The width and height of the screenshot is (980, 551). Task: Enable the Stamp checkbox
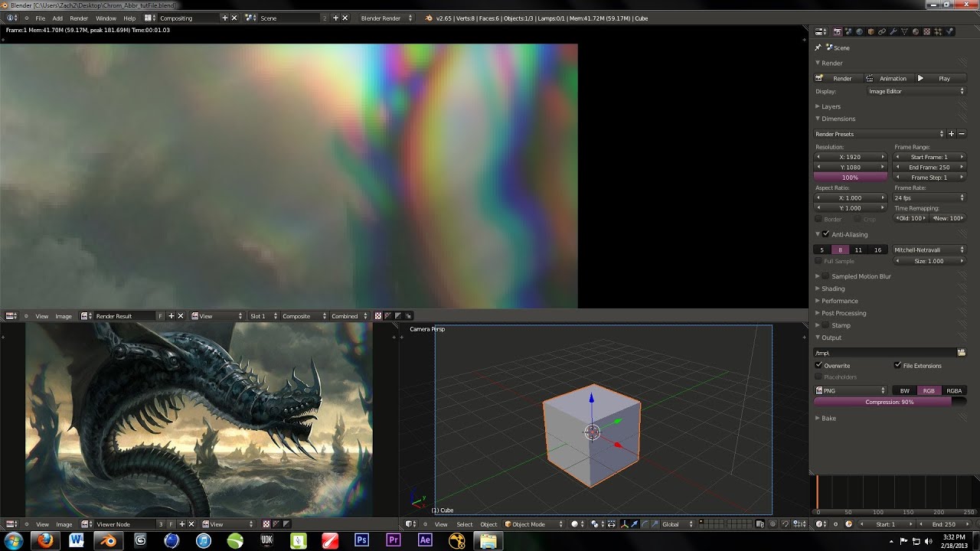tap(826, 325)
